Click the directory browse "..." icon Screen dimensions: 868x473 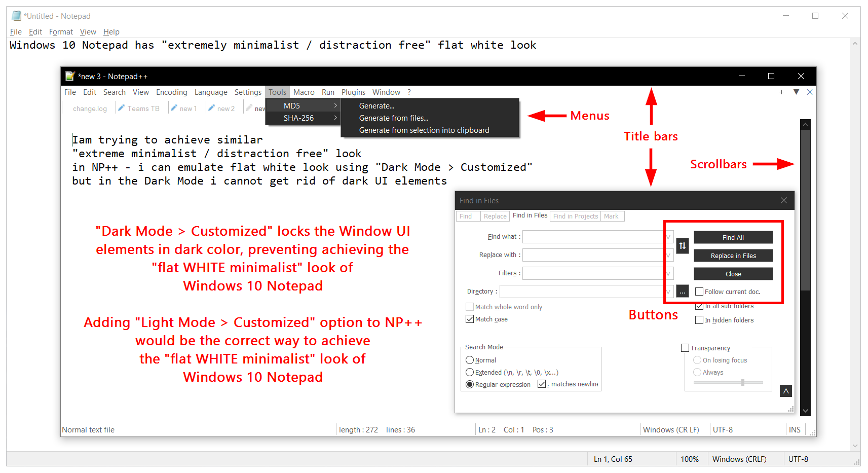tap(682, 292)
